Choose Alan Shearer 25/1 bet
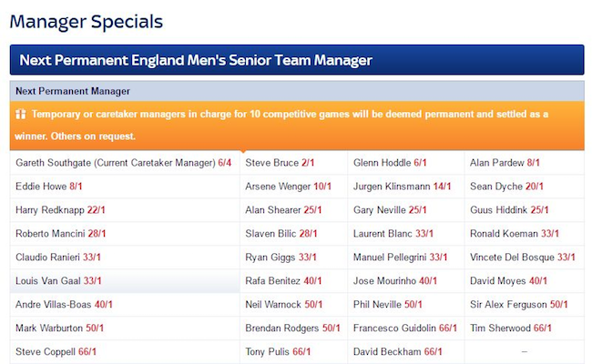 294,209
